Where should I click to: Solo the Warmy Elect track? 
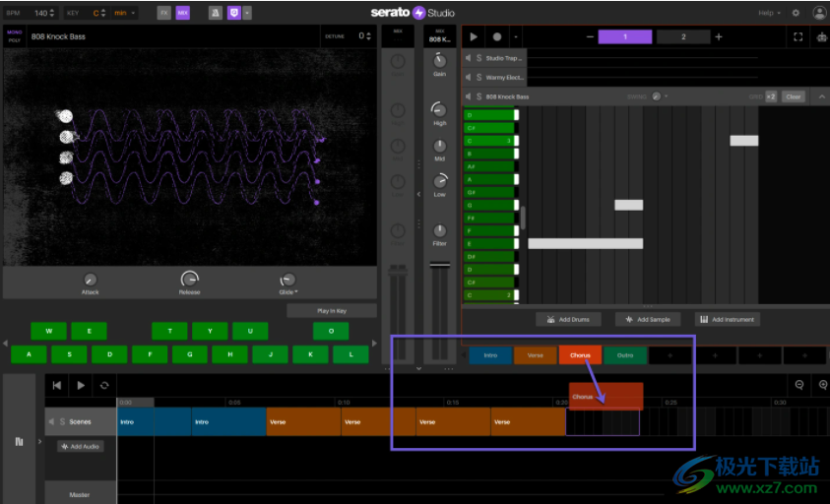tap(479, 78)
